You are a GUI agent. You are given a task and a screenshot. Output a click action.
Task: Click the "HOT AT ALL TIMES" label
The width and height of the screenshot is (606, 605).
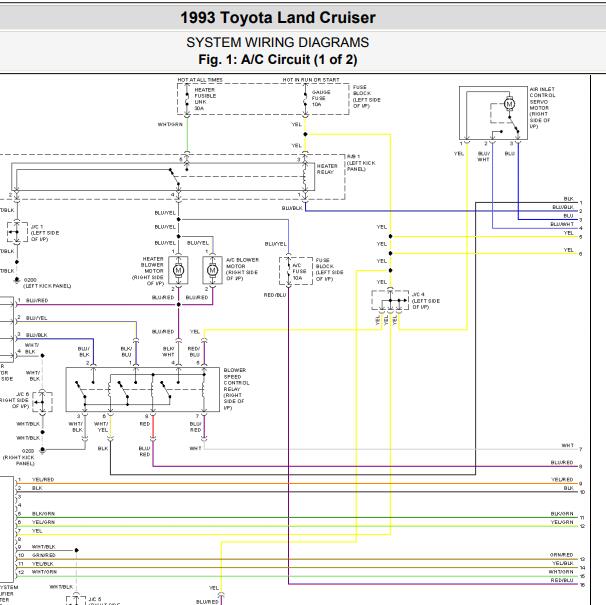click(200, 80)
